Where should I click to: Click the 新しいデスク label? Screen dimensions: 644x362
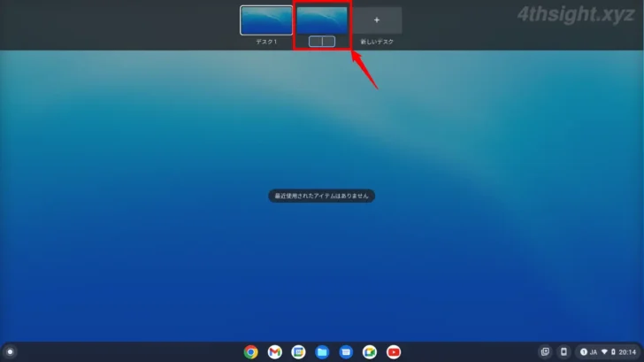tap(377, 42)
